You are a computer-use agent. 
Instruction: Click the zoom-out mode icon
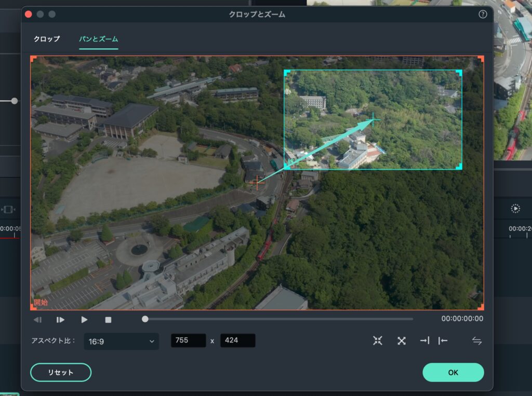point(402,340)
